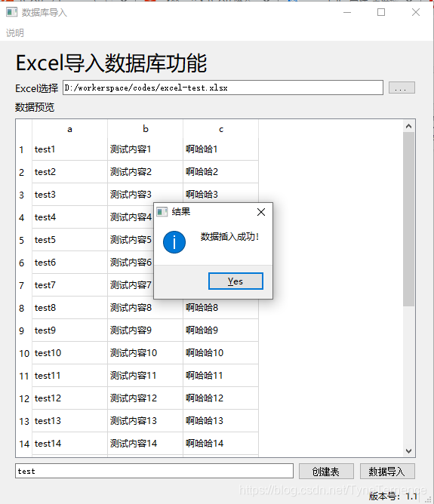The image size is (434, 504).
Task: Close the 结果 dialog with X
Action: [261, 212]
